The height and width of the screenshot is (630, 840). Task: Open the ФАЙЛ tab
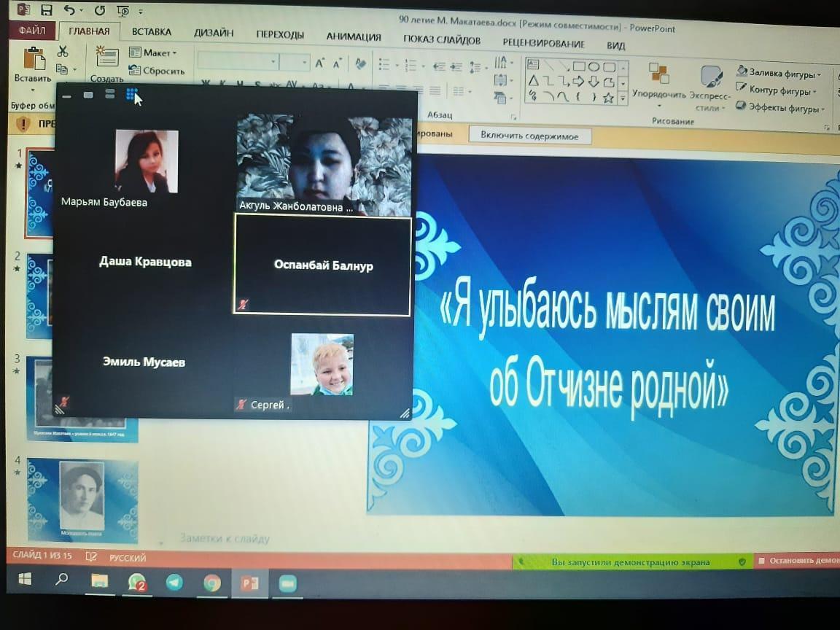(x=32, y=30)
